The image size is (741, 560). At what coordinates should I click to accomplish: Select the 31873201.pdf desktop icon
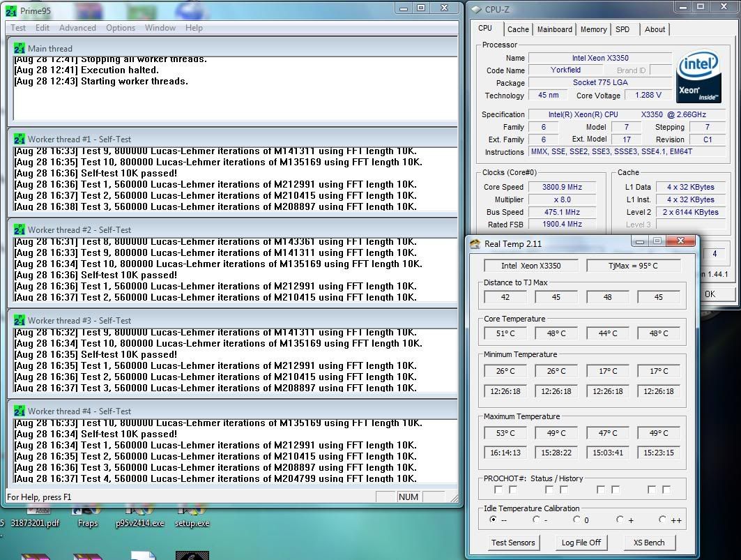[x=35, y=518]
